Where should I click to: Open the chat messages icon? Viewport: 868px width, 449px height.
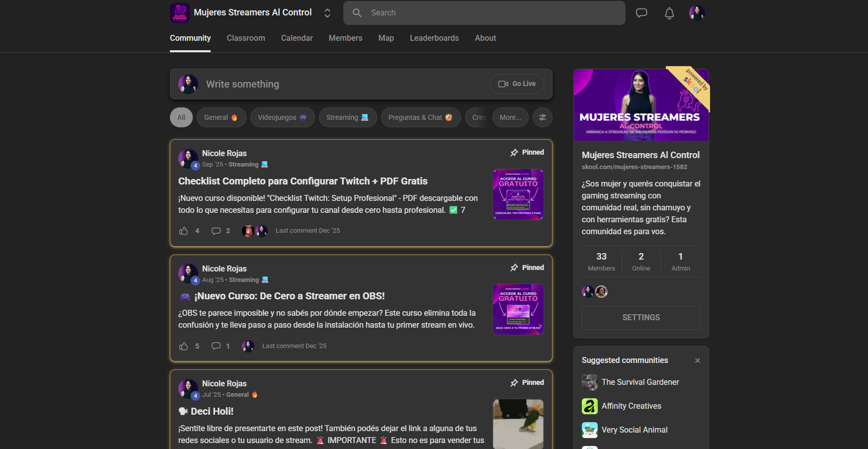pos(641,13)
